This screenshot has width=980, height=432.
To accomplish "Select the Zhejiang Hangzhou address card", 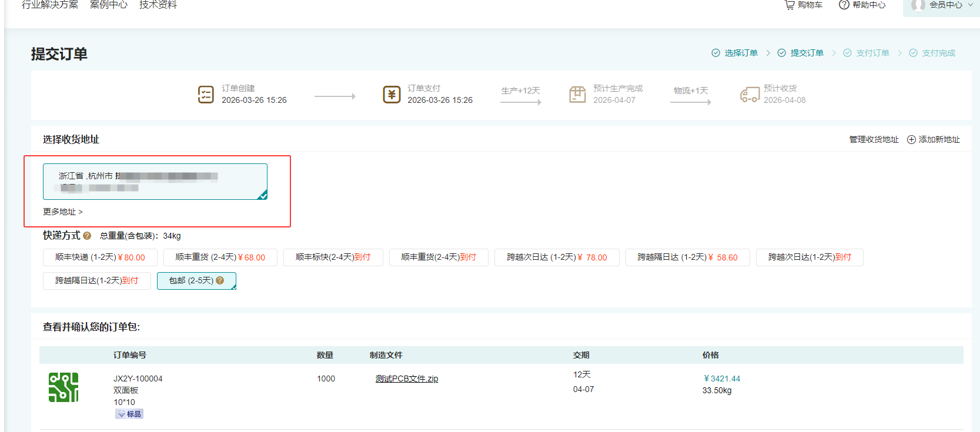I will (155, 182).
